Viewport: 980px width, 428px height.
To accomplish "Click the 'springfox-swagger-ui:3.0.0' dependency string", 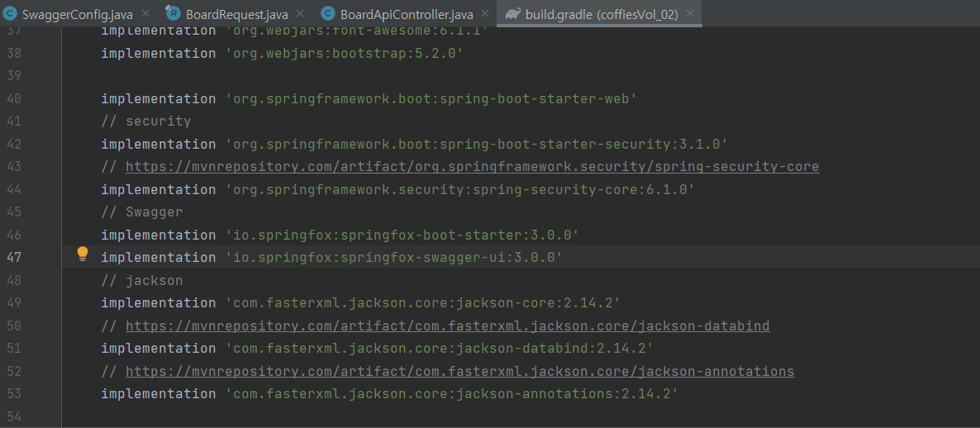I will point(394,258).
